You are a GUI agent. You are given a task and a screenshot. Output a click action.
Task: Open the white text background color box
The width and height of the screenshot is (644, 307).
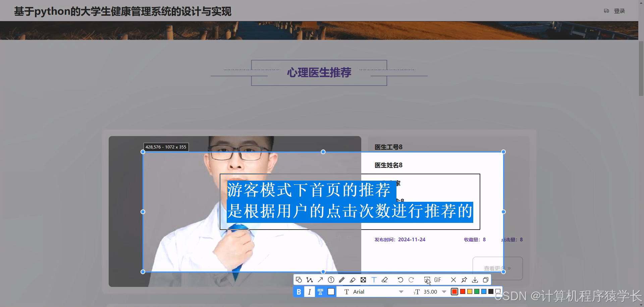pos(331,292)
